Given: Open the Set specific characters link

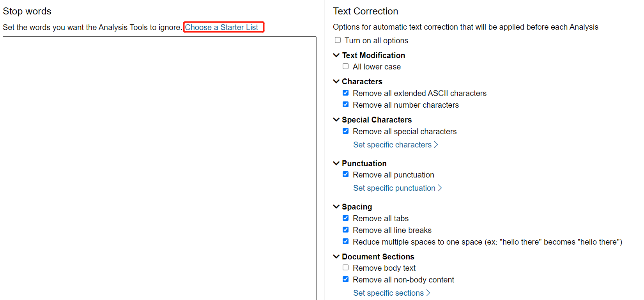Looking at the screenshot, I should click(x=395, y=145).
